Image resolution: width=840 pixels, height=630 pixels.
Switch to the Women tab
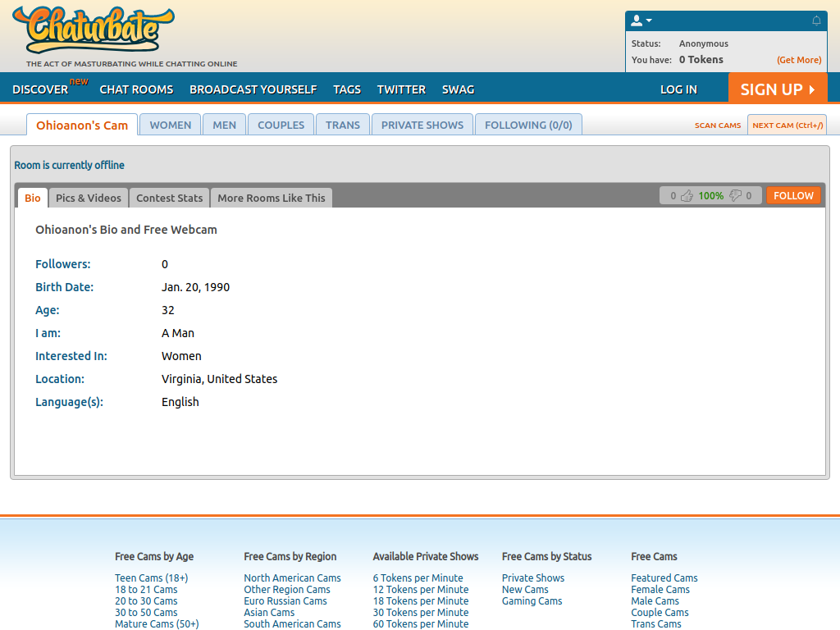click(x=171, y=125)
